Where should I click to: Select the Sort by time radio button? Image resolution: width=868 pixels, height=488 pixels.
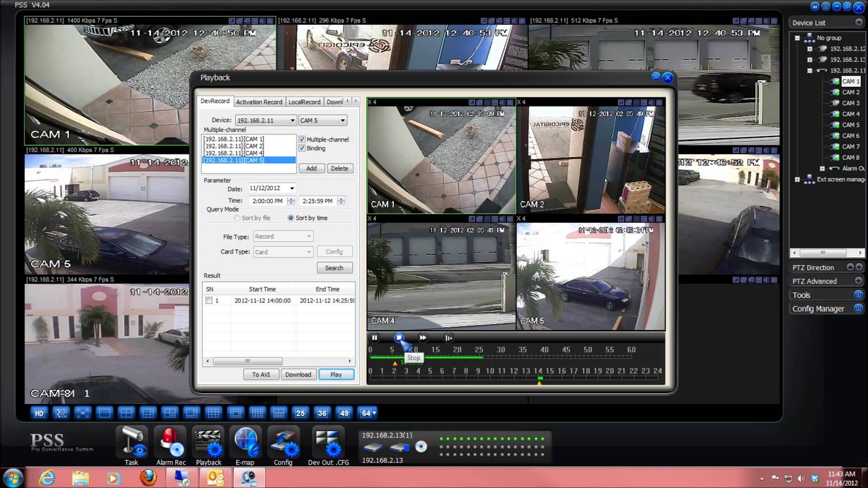[291, 218]
